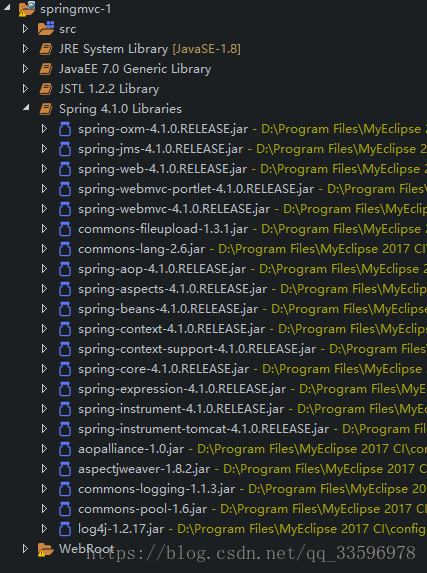Collapse Spring 4.1.0 Libraries arrow
Screen dimensions: 427x573
point(26,108)
